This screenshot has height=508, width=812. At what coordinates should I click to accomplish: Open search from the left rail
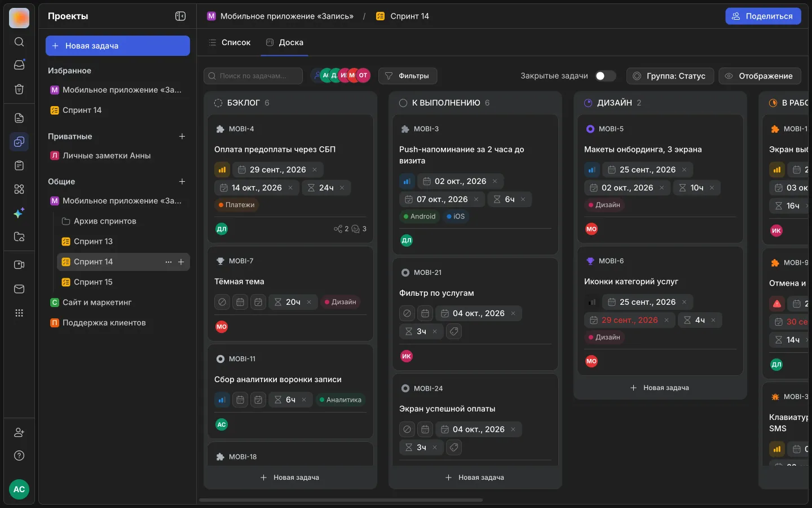pos(19,42)
